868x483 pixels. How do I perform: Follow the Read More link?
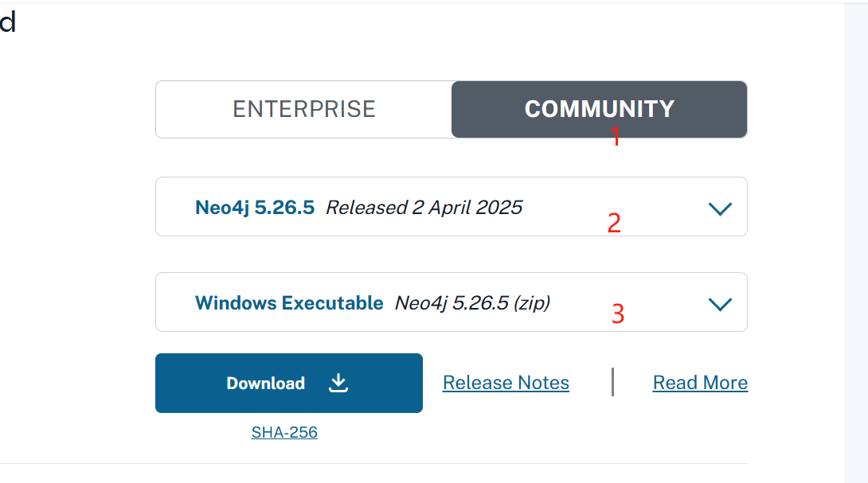tap(700, 383)
